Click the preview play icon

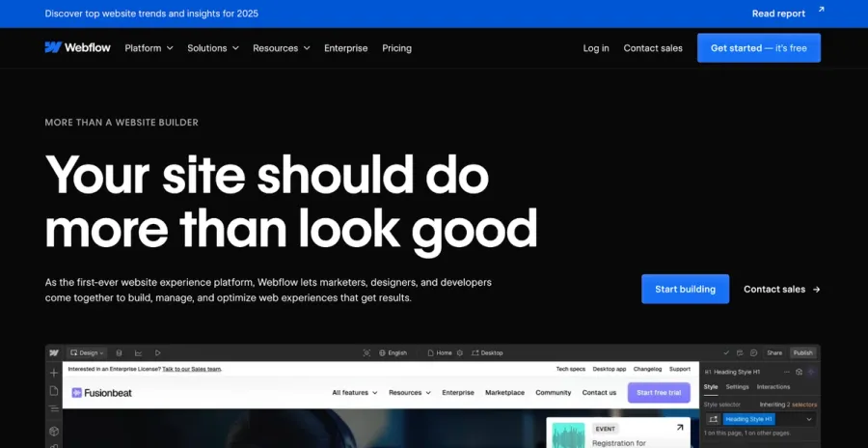(158, 352)
